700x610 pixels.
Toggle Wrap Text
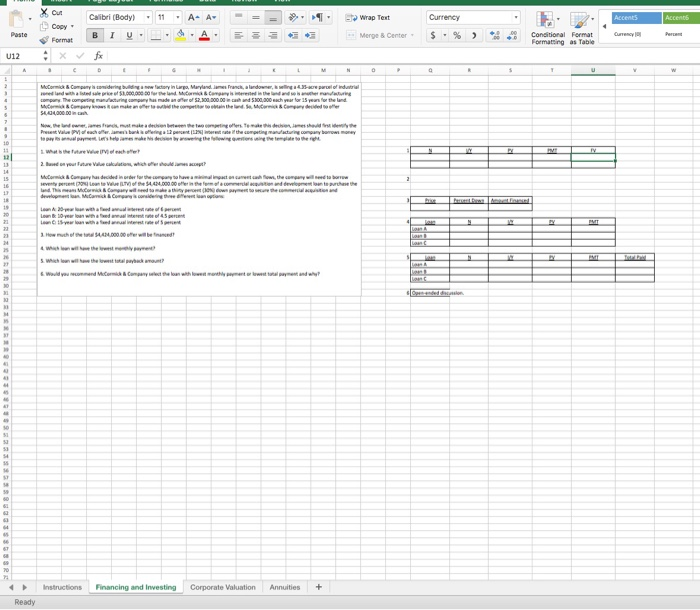pyautogui.click(x=367, y=17)
